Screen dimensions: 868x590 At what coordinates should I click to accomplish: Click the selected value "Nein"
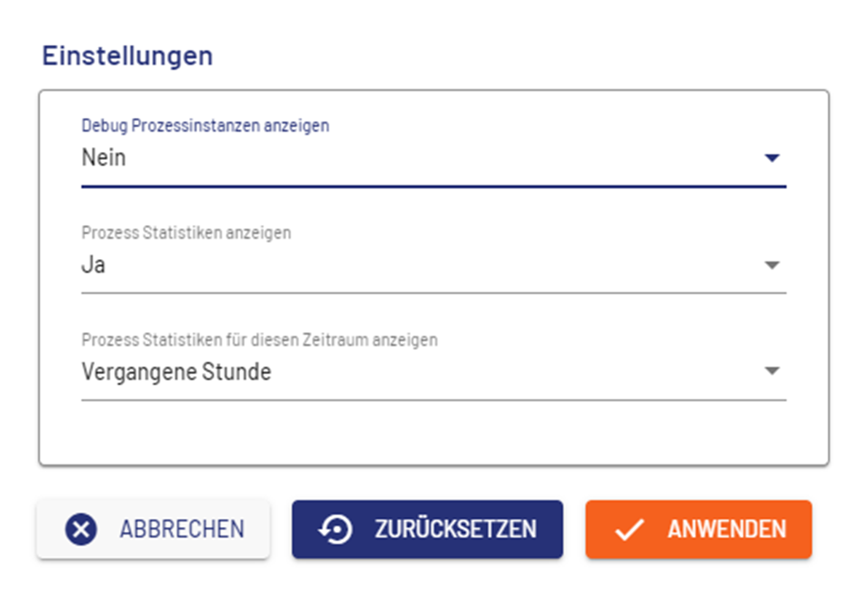coord(104,158)
